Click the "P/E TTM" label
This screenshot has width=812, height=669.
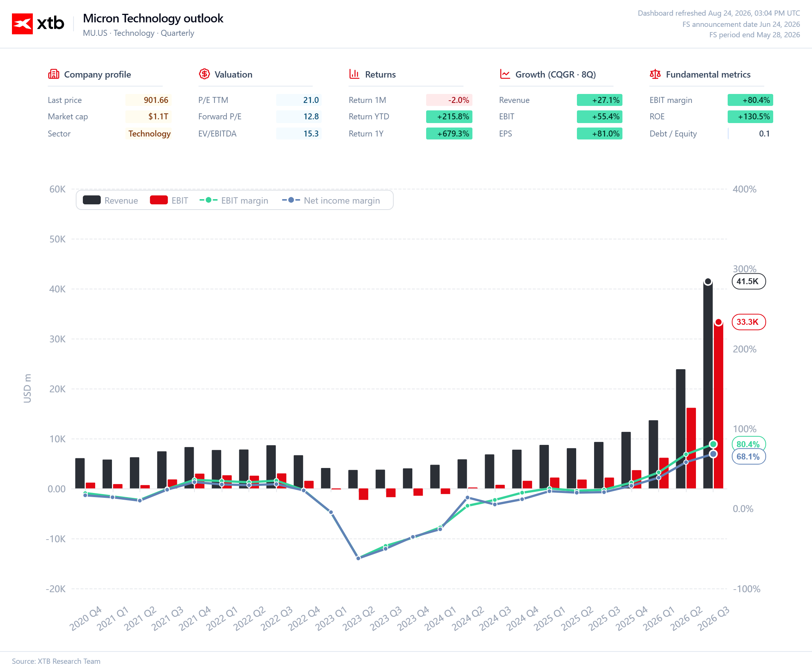213,100
